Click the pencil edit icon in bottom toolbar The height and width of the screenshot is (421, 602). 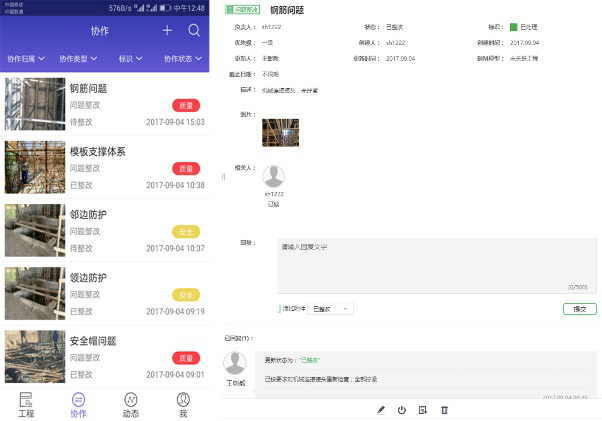380,410
